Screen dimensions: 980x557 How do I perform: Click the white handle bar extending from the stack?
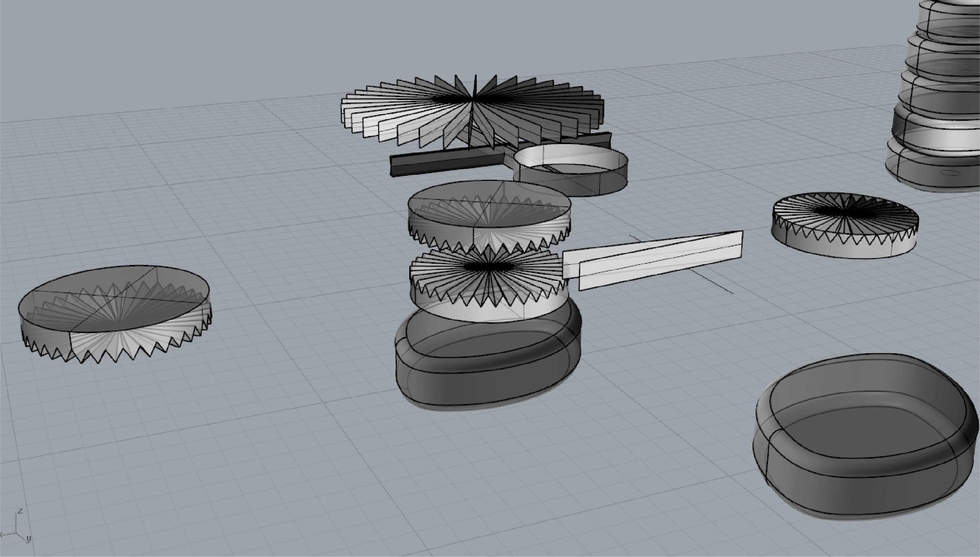point(652,260)
